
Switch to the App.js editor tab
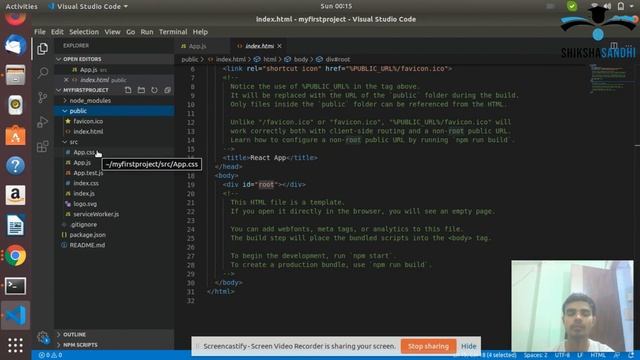click(198, 46)
